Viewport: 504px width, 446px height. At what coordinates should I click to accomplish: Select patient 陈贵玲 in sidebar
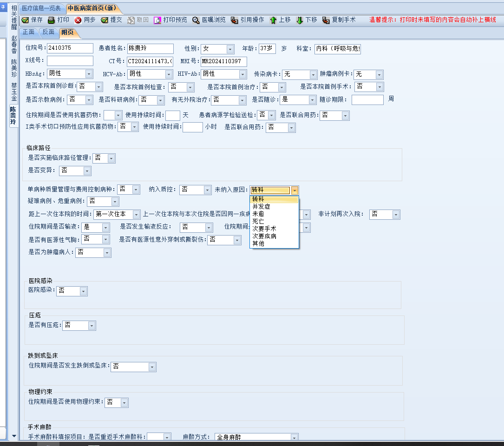click(13, 115)
